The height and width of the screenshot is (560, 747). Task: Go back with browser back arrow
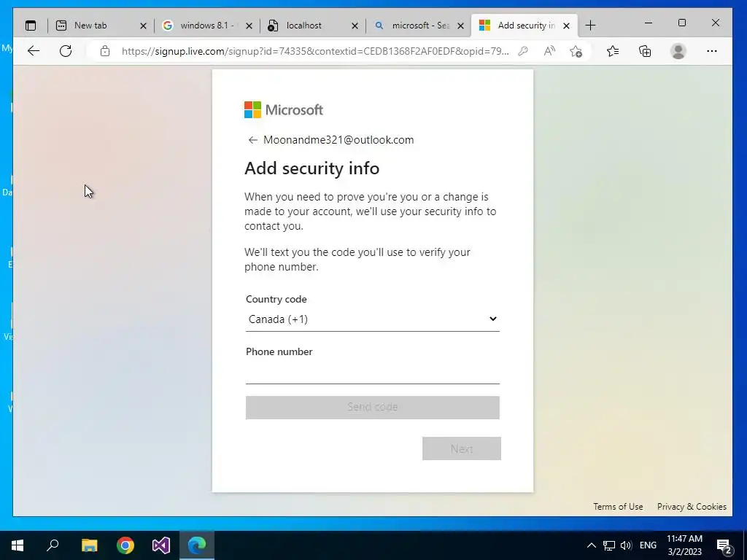click(34, 51)
